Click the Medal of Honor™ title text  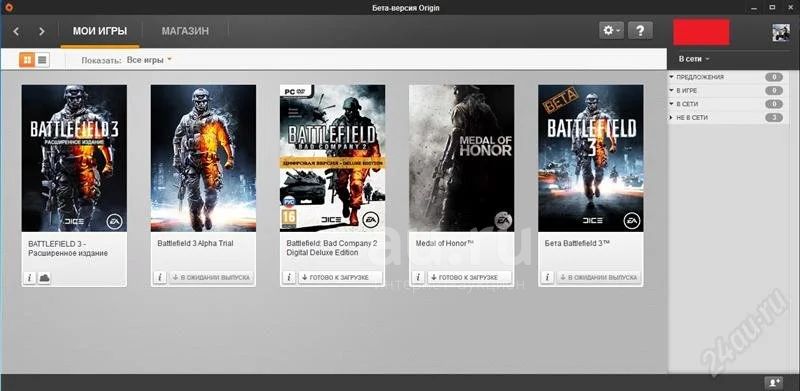[x=445, y=243]
